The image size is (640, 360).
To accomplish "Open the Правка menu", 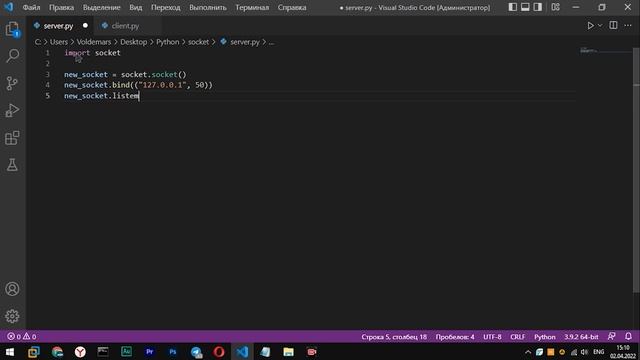I will (x=61, y=7).
